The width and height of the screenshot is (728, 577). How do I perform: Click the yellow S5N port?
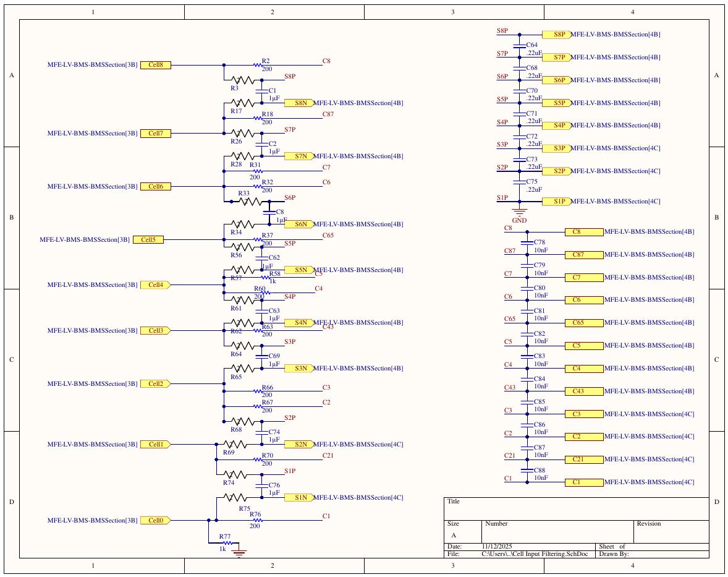click(x=300, y=270)
